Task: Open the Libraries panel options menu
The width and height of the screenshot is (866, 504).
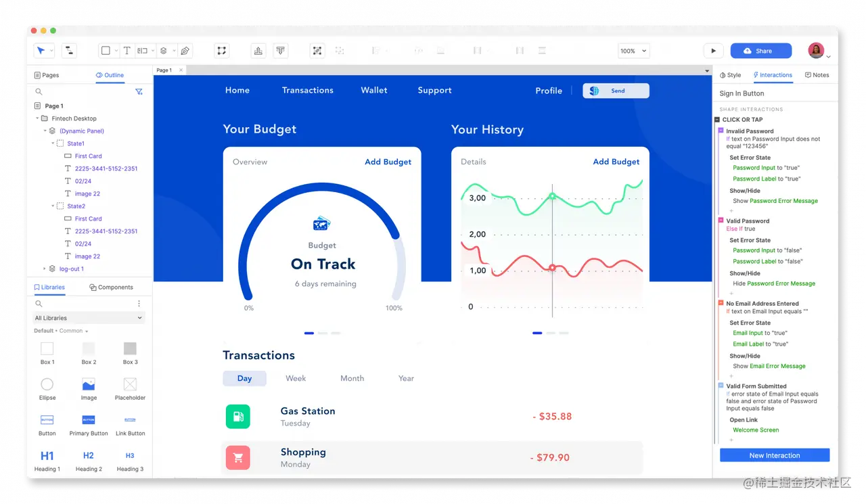Action: 139,304
